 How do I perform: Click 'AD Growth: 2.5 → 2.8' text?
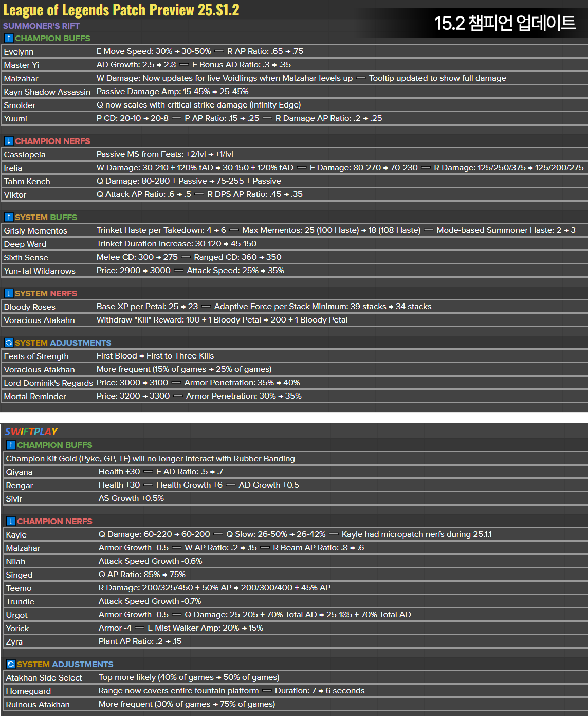click(136, 65)
